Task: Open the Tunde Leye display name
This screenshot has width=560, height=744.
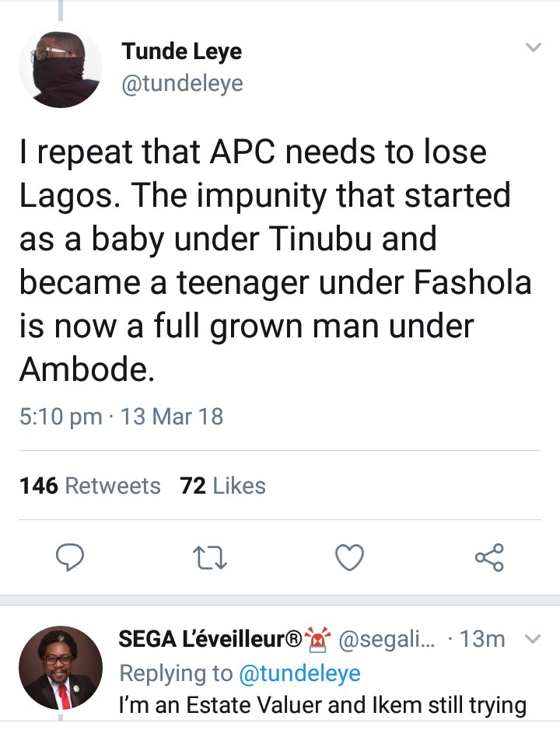Action: point(181,52)
